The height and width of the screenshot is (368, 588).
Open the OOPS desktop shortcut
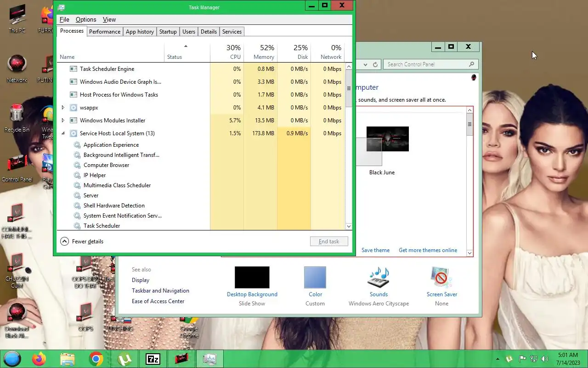click(x=85, y=317)
